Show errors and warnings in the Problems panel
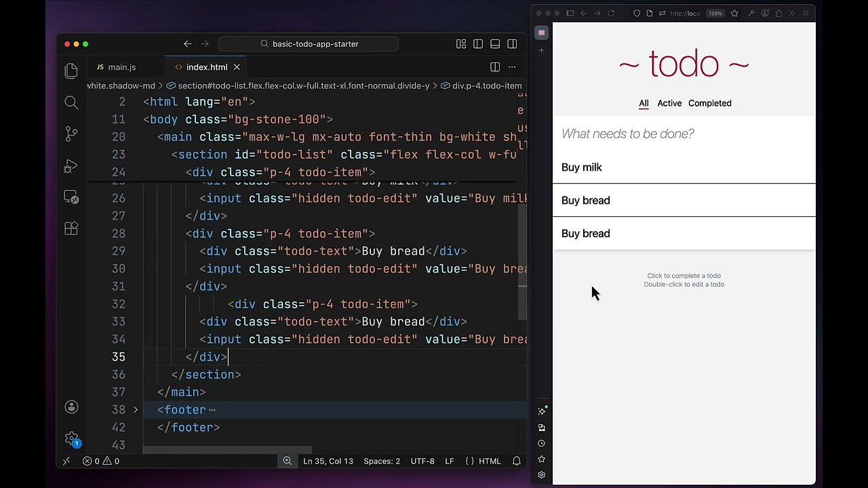This screenshot has height=488, width=868. 101,461
